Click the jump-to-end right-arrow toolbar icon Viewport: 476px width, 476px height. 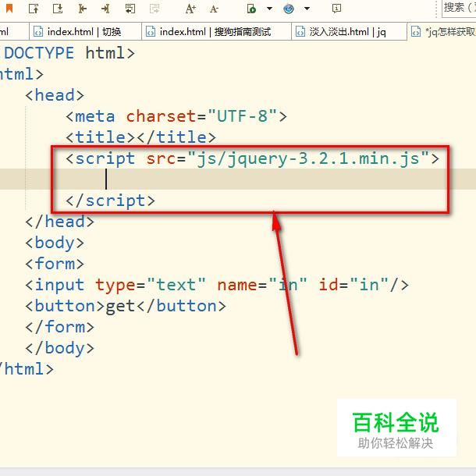click(105, 9)
